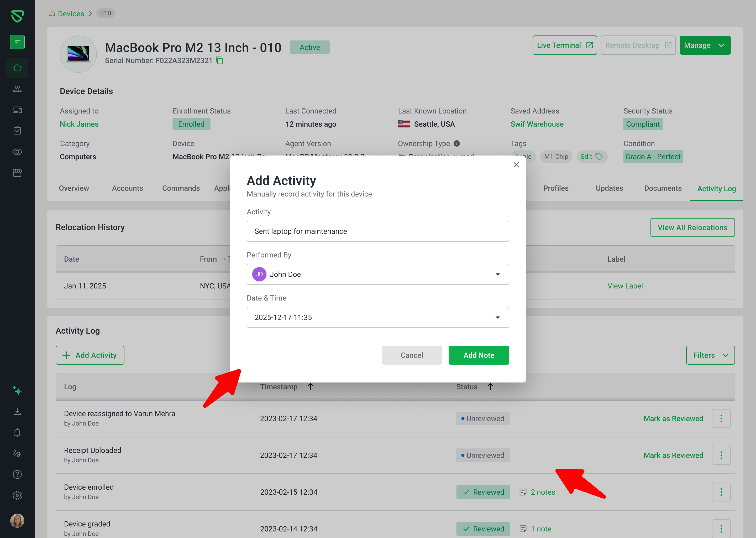Close the Add Activity dialog
This screenshot has height=538, width=756.
(x=516, y=165)
